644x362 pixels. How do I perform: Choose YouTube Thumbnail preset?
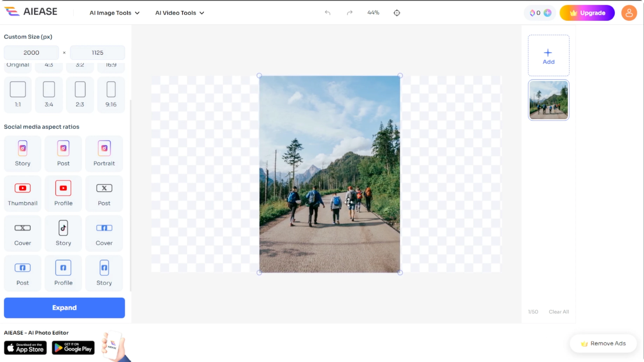tap(23, 193)
